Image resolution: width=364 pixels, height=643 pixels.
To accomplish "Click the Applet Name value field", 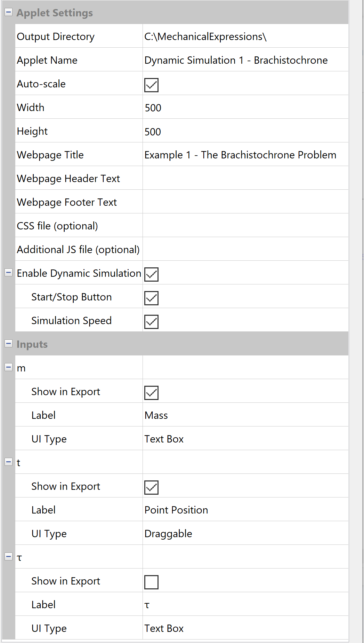I will [x=245, y=60].
